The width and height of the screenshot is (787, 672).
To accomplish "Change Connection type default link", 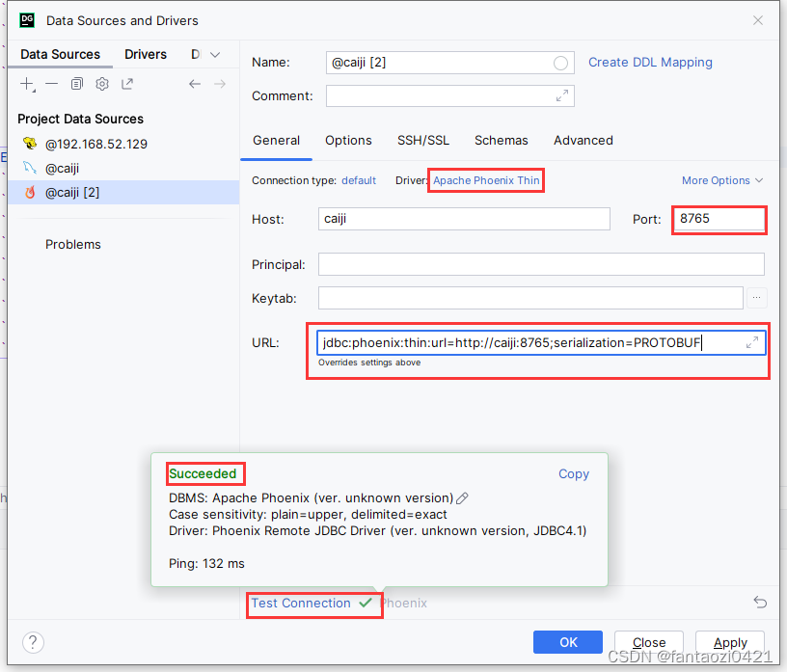I will click(359, 180).
